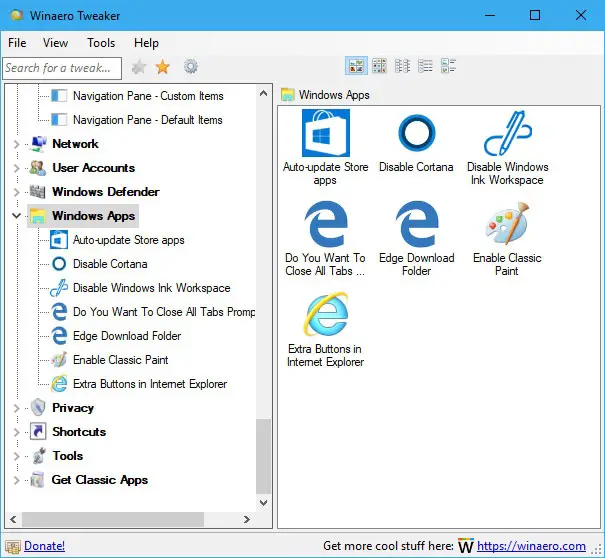Open the View menu
Viewport: 605px width, 558px height.
point(55,42)
